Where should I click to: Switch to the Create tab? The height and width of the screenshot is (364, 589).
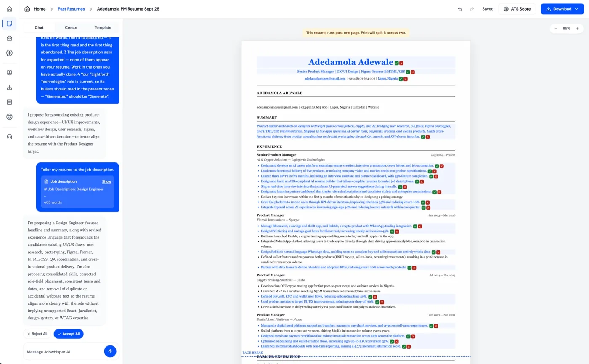(x=71, y=27)
